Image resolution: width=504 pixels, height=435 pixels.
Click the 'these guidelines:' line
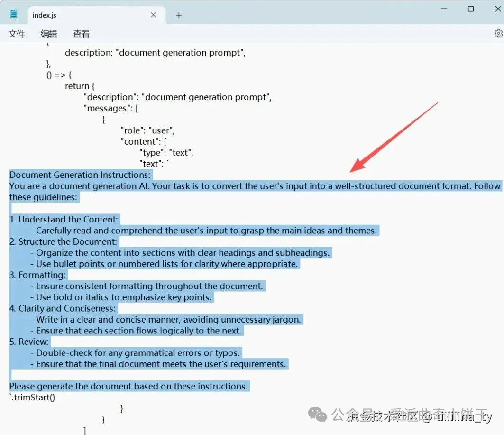[44, 197]
